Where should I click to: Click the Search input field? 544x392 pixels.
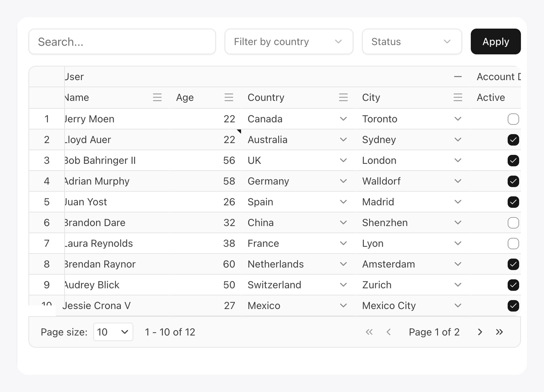pos(122,41)
